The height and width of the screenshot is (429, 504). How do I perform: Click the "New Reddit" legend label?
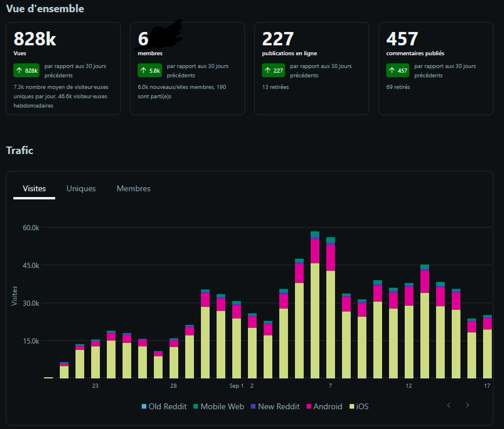(279, 406)
